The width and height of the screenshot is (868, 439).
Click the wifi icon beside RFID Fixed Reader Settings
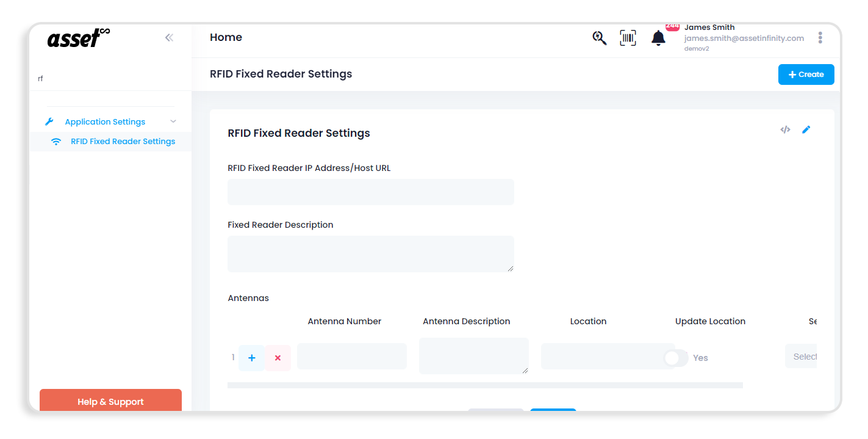pos(56,141)
